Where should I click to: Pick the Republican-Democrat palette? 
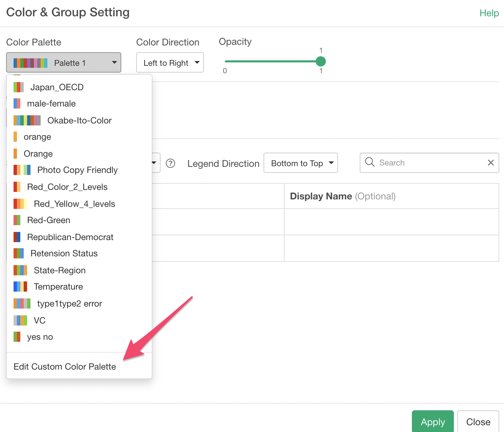[79, 237]
